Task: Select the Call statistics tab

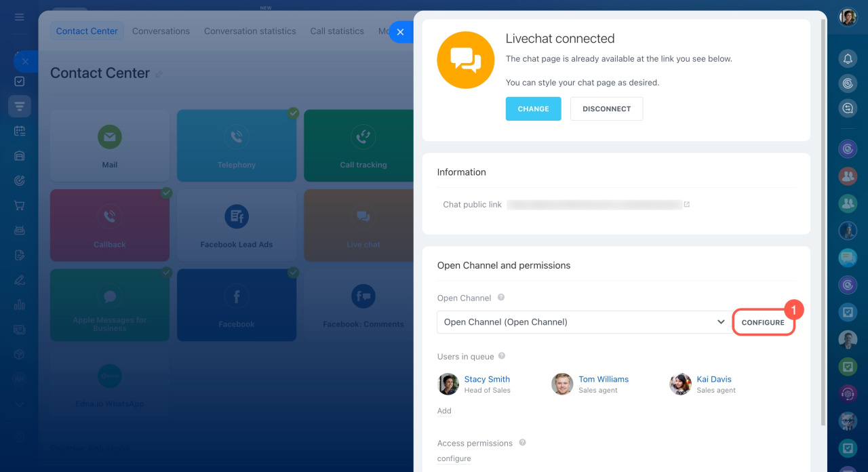Action: [x=337, y=31]
